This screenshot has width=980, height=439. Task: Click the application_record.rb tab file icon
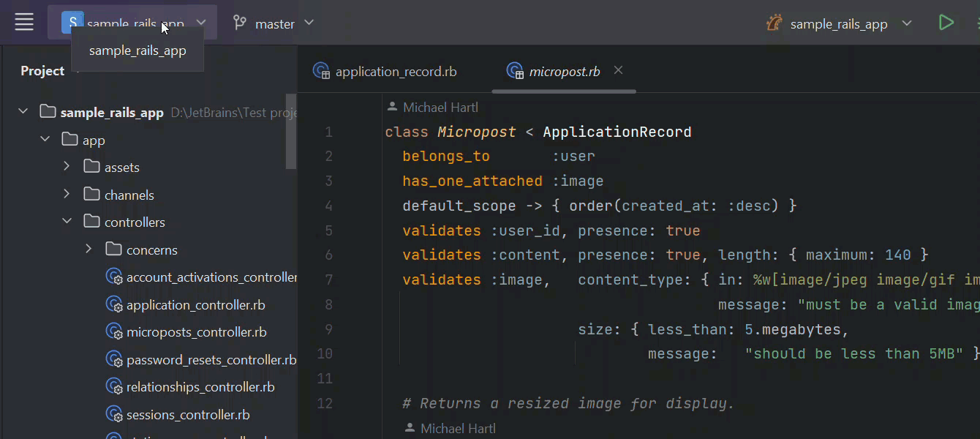321,71
